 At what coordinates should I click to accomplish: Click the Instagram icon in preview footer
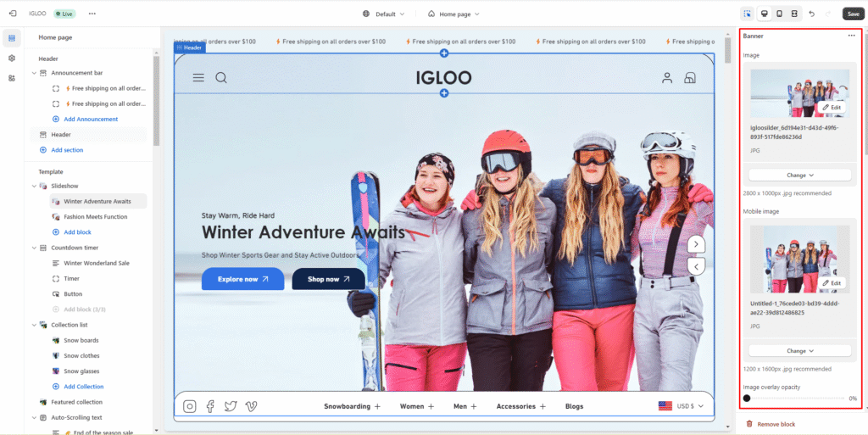click(x=190, y=406)
